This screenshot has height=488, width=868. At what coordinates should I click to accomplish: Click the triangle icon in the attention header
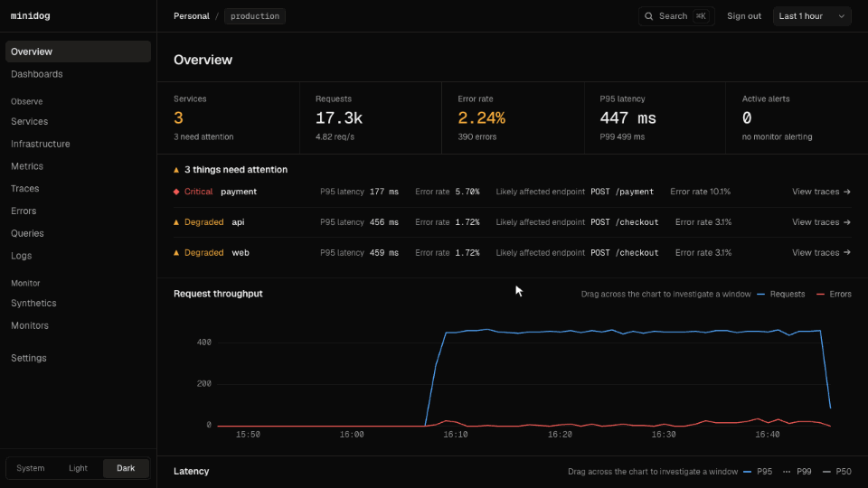(x=176, y=170)
